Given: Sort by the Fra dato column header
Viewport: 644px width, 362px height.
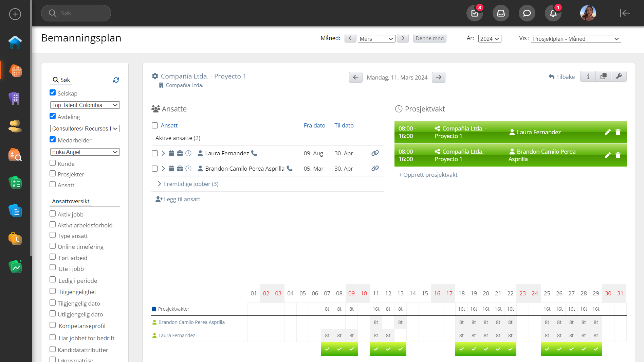Looking at the screenshot, I should 314,125.
